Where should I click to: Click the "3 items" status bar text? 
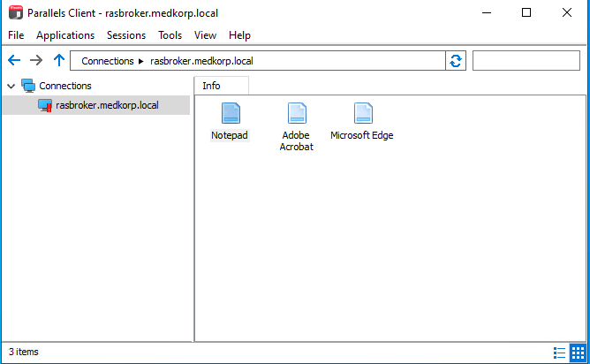point(24,352)
